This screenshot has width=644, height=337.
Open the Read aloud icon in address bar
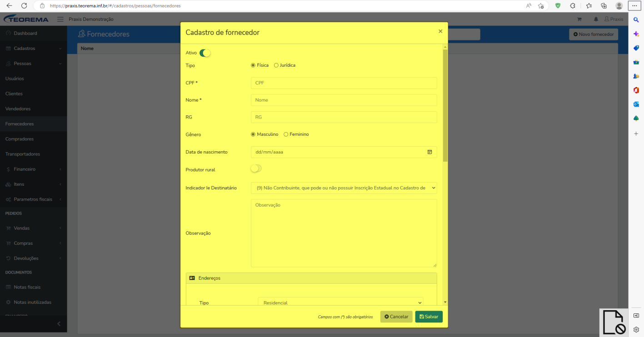(x=529, y=6)
